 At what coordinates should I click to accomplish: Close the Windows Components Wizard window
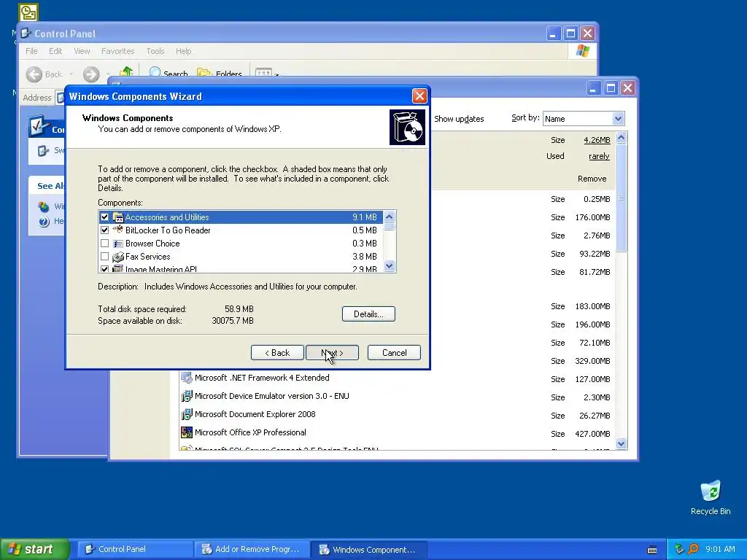419,96
